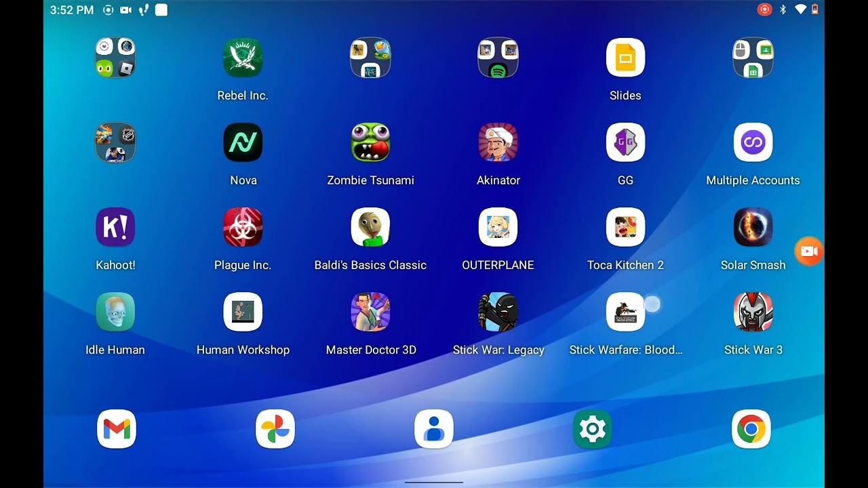Open Settings gear in the dock
868x488 pixels.
point(593,429)
